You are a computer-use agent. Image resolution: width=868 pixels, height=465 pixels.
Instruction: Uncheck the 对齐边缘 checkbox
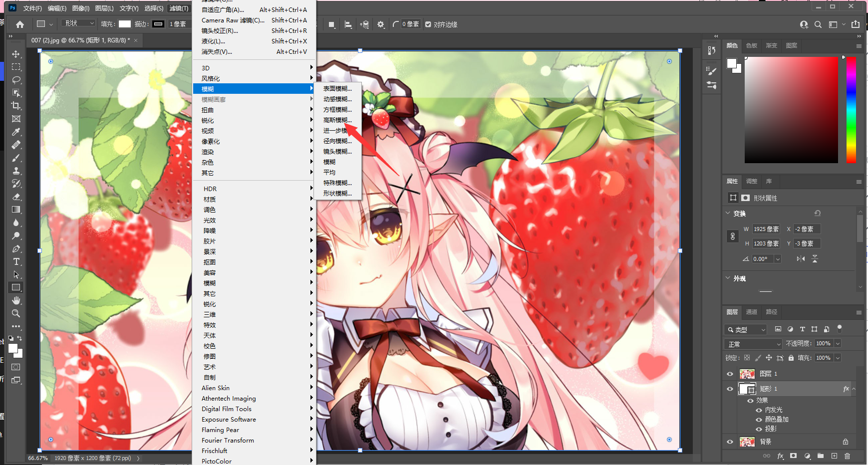pyautogui.click(x=428, y=24)
